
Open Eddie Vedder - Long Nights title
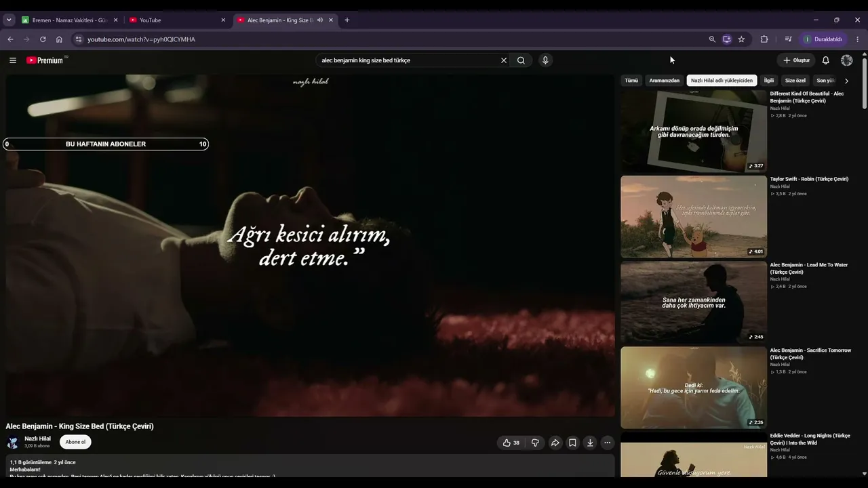point(810,439)
